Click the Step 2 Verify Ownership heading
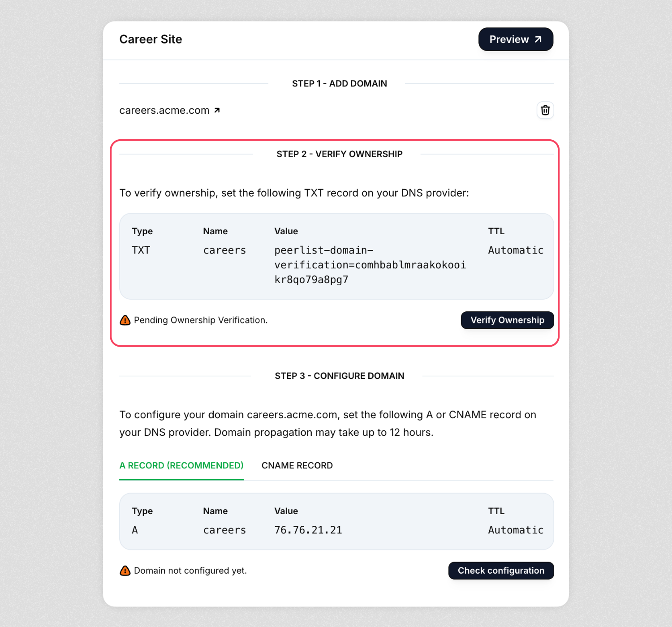This screenshot has width=672, height=627. coord(339,154)
